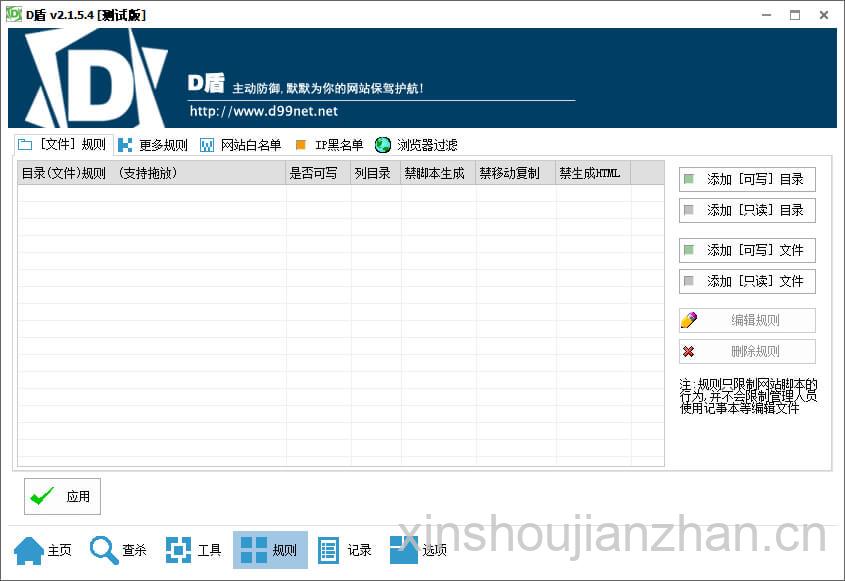Open the 工具 tools section

click(193, 550)
